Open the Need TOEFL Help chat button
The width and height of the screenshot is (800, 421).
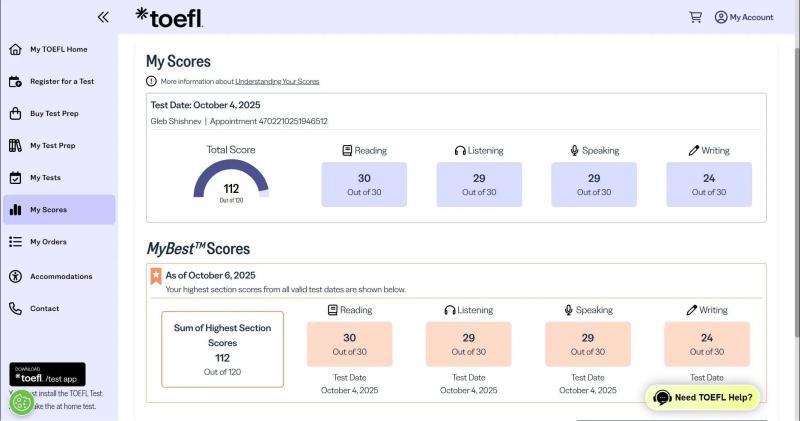click(x=702, y=398)
